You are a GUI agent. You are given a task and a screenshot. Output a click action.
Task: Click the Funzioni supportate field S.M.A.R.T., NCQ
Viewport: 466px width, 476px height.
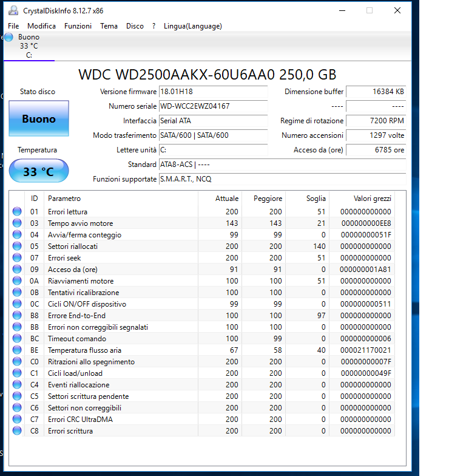click(283, 179)
